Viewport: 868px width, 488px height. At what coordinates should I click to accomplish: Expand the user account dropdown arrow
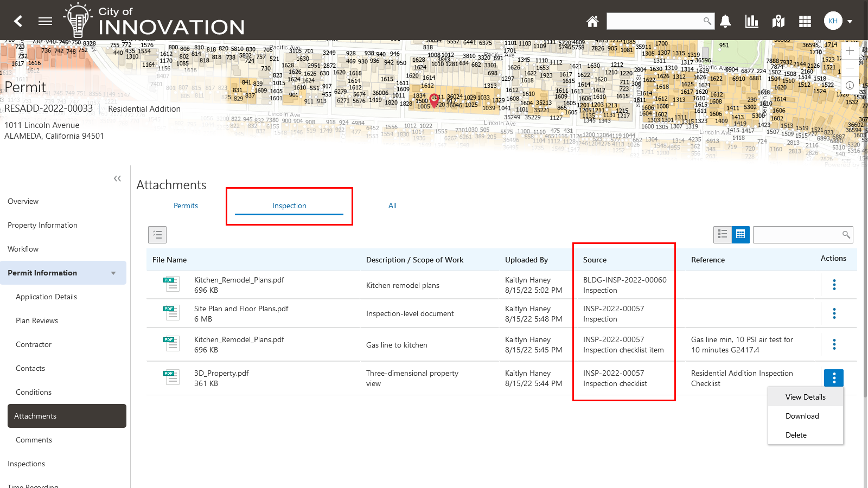point(850,22)
